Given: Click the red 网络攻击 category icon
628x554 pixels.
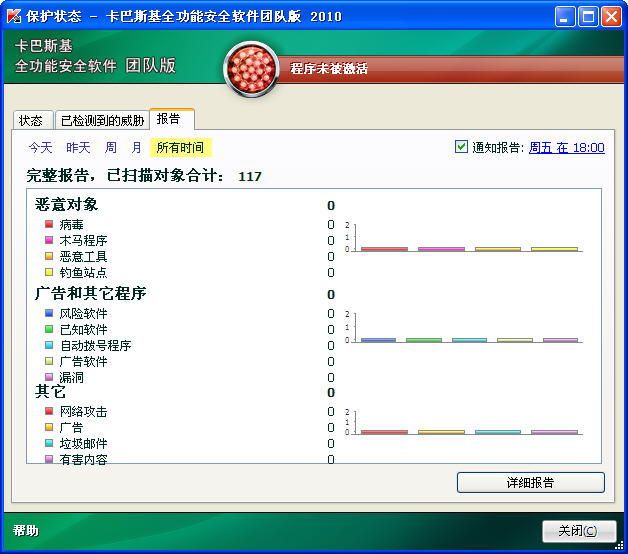Looking at the screenshot, I should tap(49, 411).
